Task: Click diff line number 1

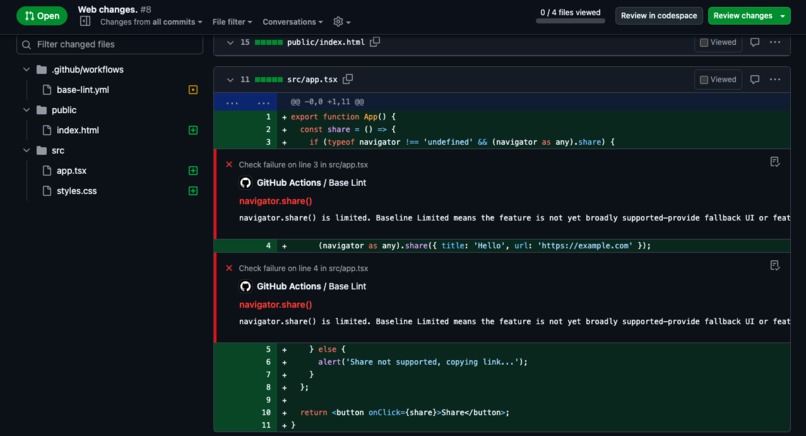Action: [x=268, y=117]
